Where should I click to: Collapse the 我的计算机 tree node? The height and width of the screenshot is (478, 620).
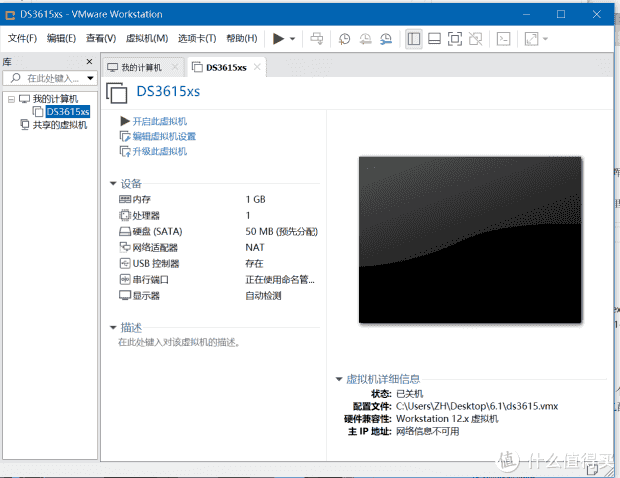(x=11, y=99)
